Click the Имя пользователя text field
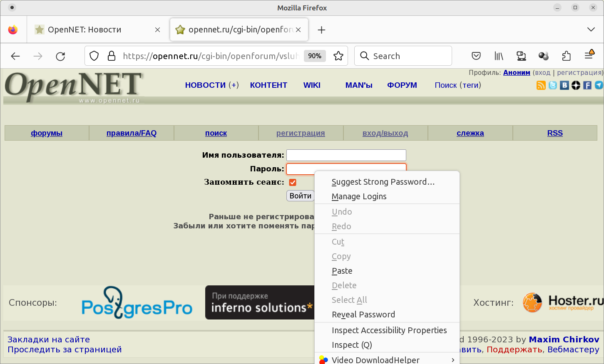 346,155
